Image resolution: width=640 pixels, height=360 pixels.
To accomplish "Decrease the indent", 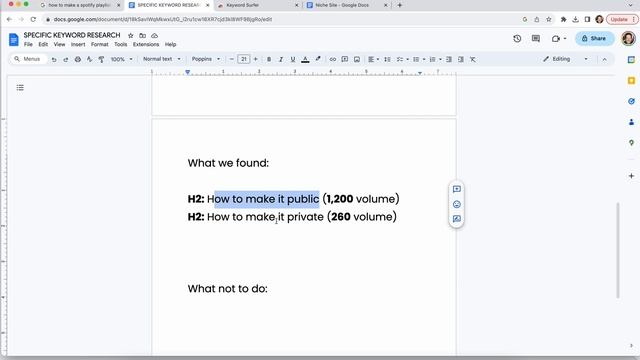I will (449, 60).
